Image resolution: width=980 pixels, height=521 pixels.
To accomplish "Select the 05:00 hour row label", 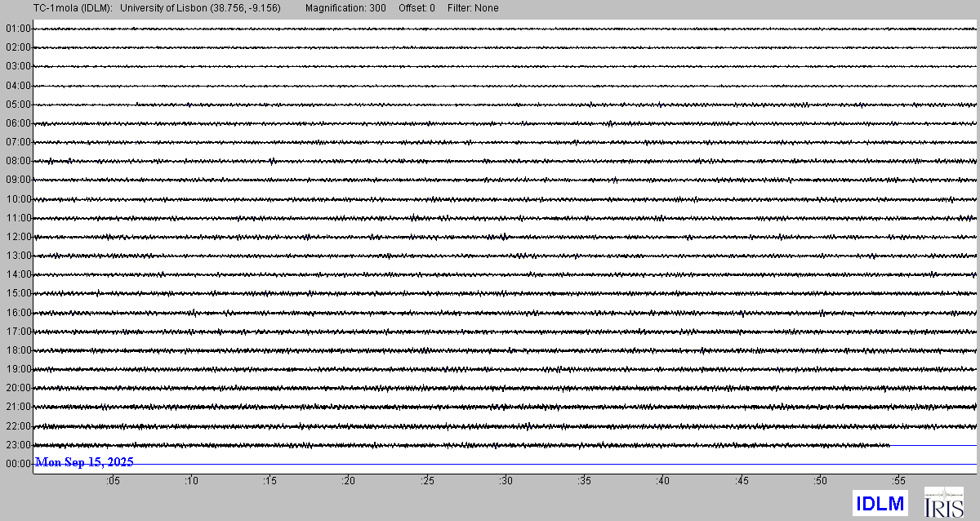I will (x=17, y=105).
